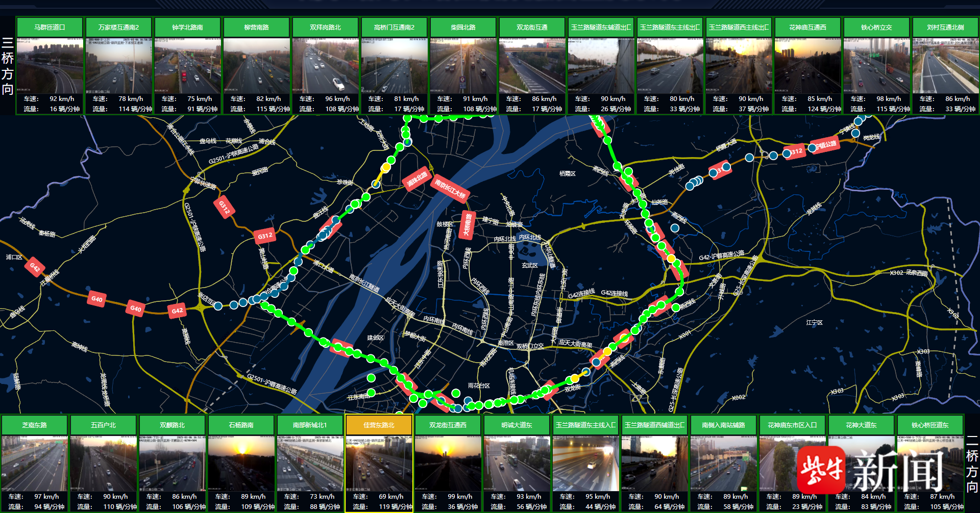Image resolution: width=980 pixels, height=513 pixels.
Task: Click the 铁心桥立交 camera header
Action: [876, 28]
